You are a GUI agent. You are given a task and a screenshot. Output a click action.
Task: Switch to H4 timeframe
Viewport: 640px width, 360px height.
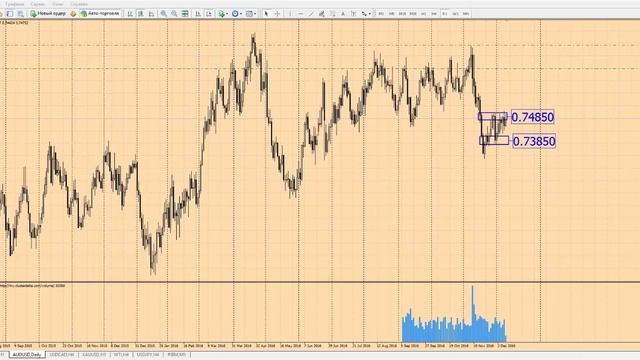[434, 14]
